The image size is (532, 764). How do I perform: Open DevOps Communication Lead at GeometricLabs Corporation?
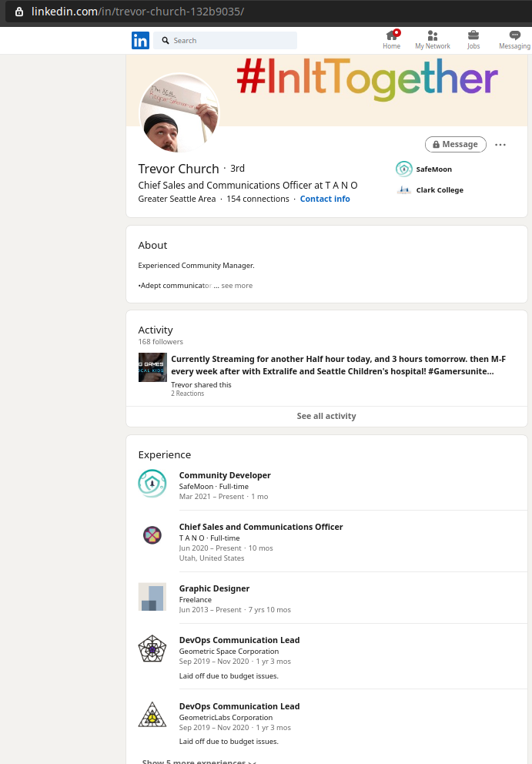pyautogui.click(x=239, y=706)
